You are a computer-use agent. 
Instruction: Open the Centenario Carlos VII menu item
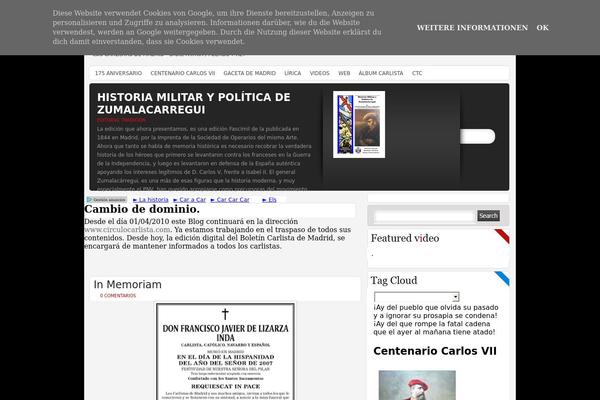pyautogui.click(x=183, y=73)
